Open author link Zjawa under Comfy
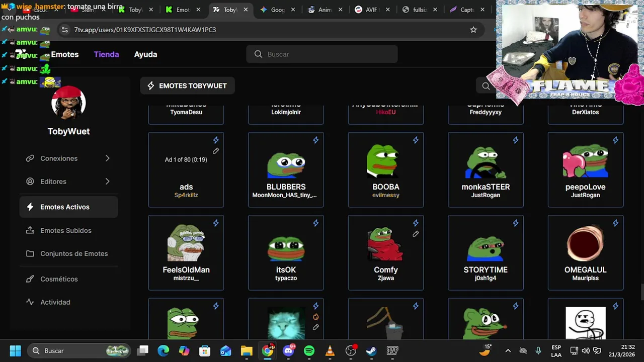This screenshot has height=362, width=644. click(386, 278)
